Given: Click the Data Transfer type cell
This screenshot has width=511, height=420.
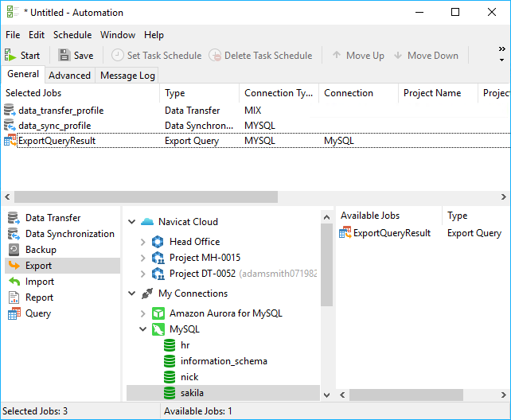Looking at the screenshot, I should point(193,111).
